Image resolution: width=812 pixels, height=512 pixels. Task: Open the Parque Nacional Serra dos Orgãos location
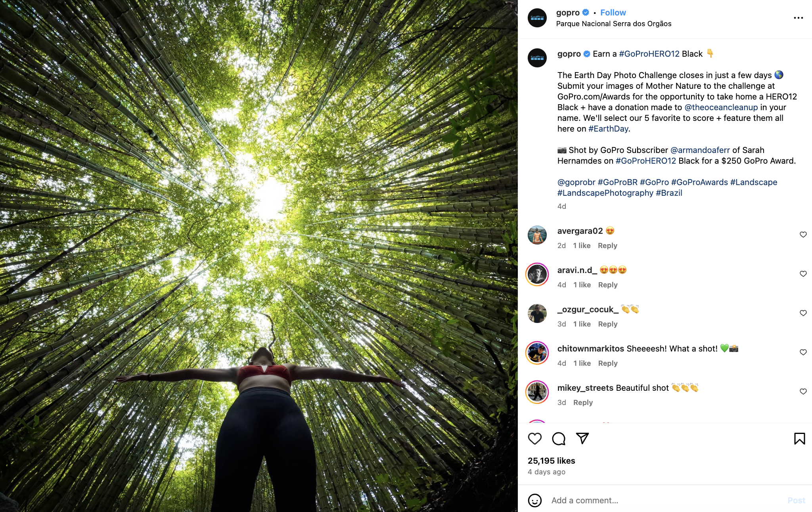pyautogui.click(x=613, y=23)
